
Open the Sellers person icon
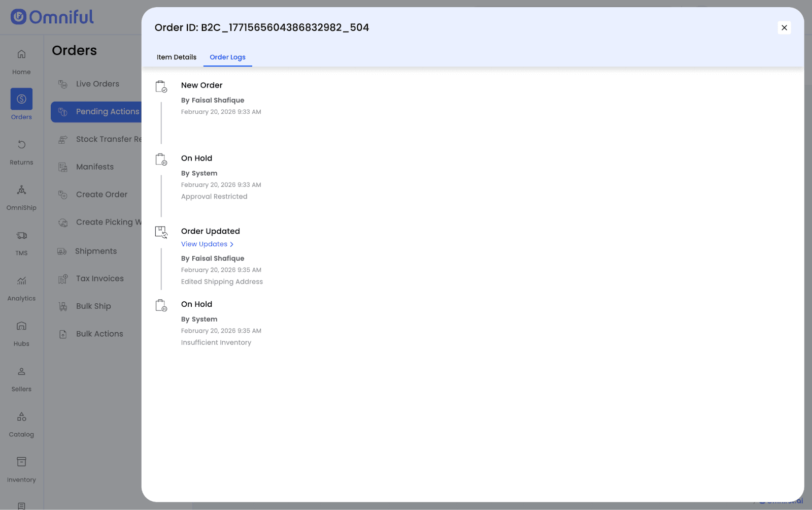coord(21,371)
